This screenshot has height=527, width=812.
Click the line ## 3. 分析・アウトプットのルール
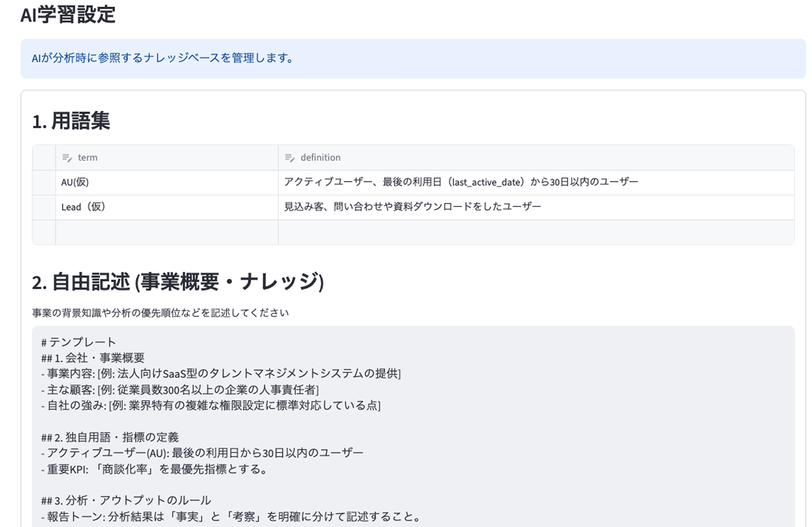click(x=126, y=501)
